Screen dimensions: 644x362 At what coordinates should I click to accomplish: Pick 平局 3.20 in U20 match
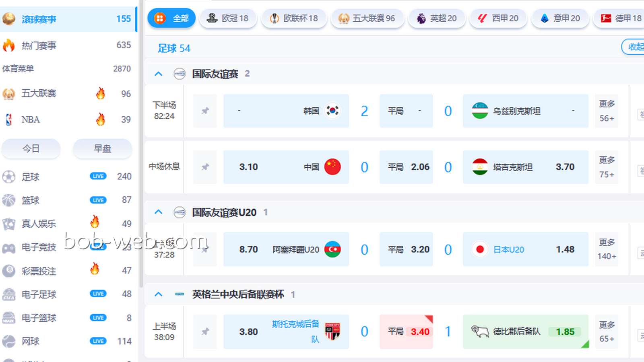[406, 249]
